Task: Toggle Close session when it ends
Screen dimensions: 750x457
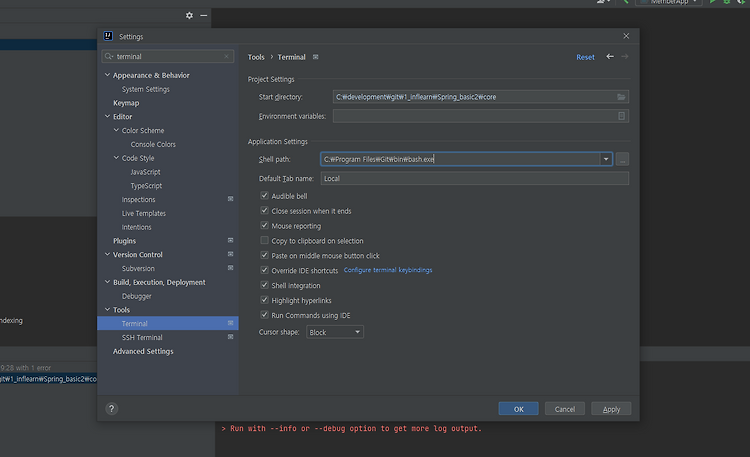Action: coord(265,211)
